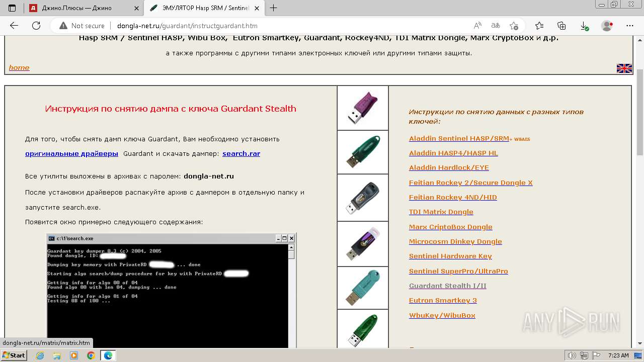Screen dimensions: 644x362
Task: Open Read aloud icon in address bar
Action: click(x=477, y=26)
